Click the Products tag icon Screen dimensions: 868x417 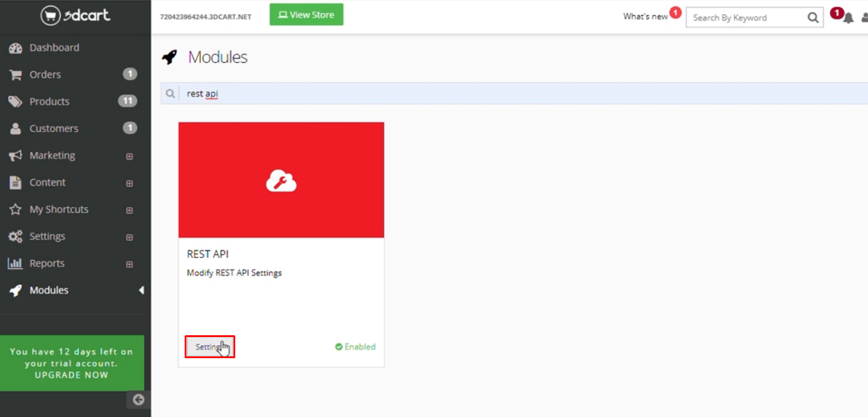pos(15,101)
